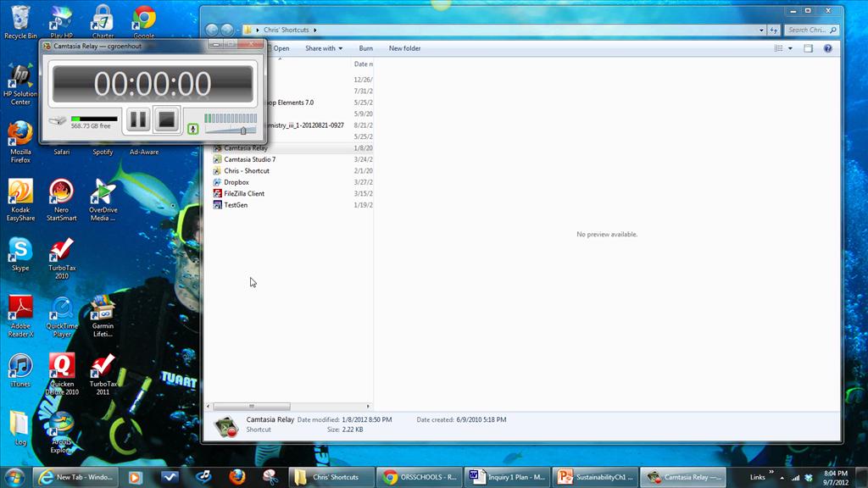Click the Windows Start button

(14, 477)
